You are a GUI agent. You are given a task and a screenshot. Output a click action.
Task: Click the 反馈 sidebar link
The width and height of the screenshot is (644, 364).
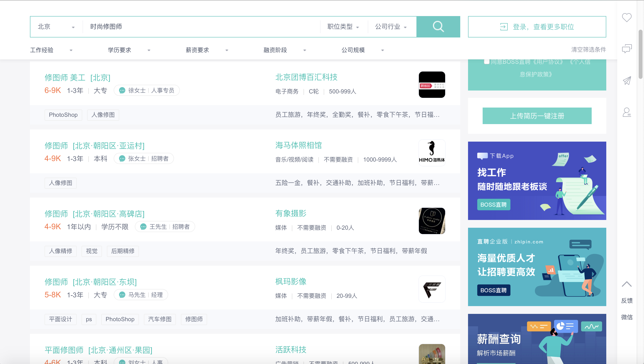pyautogui.click(x=626, y=300)
